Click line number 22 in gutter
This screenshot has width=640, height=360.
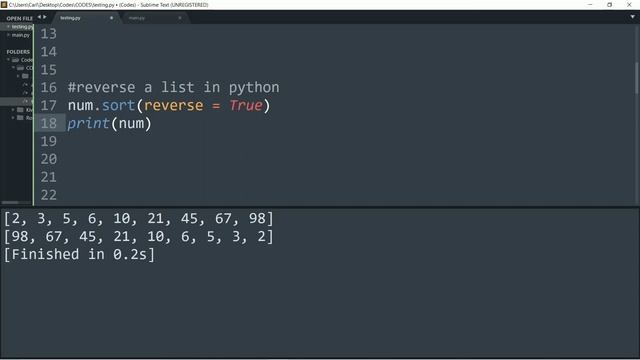click(49, 195)
